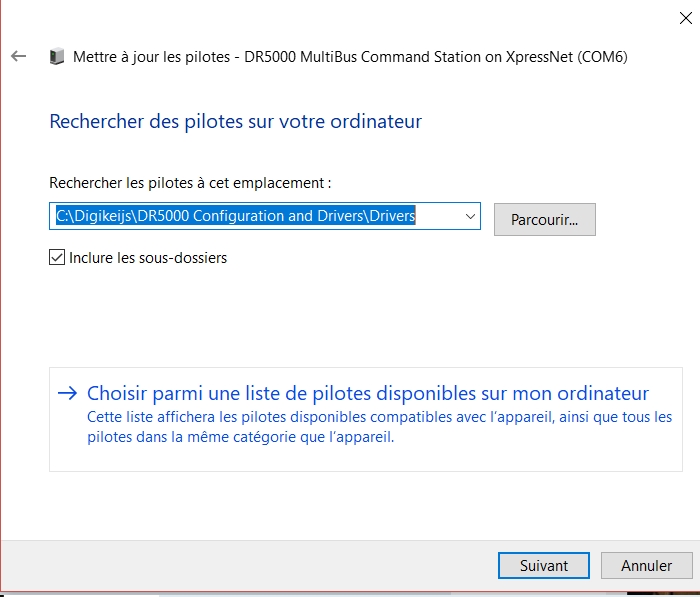The width and height of the screenshot is (700, 597).
Task: Expand the driver location path dropdown
Action: (470, 216)
